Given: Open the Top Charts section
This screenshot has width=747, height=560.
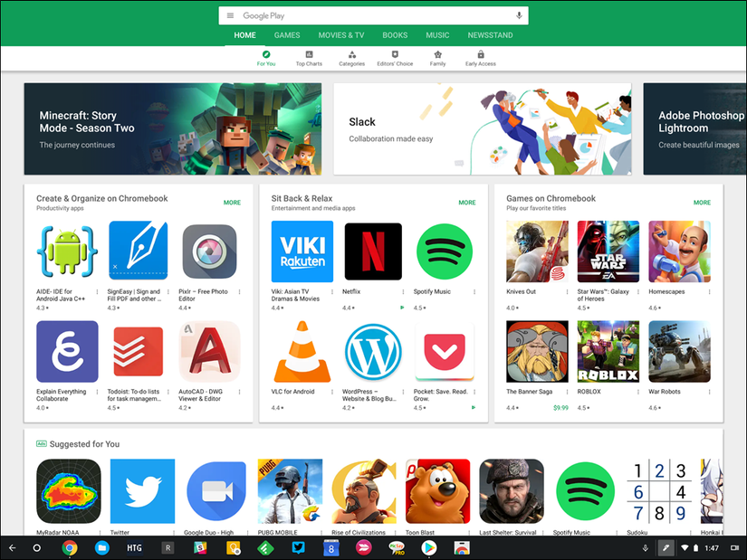Looking at the screenshot, I should click(309, 58).
